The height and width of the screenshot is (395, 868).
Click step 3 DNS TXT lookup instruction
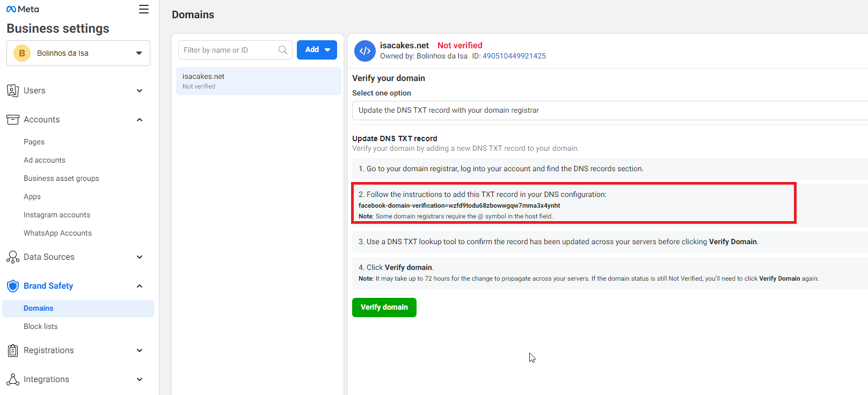pyautogui.click(x=558, y=242)
